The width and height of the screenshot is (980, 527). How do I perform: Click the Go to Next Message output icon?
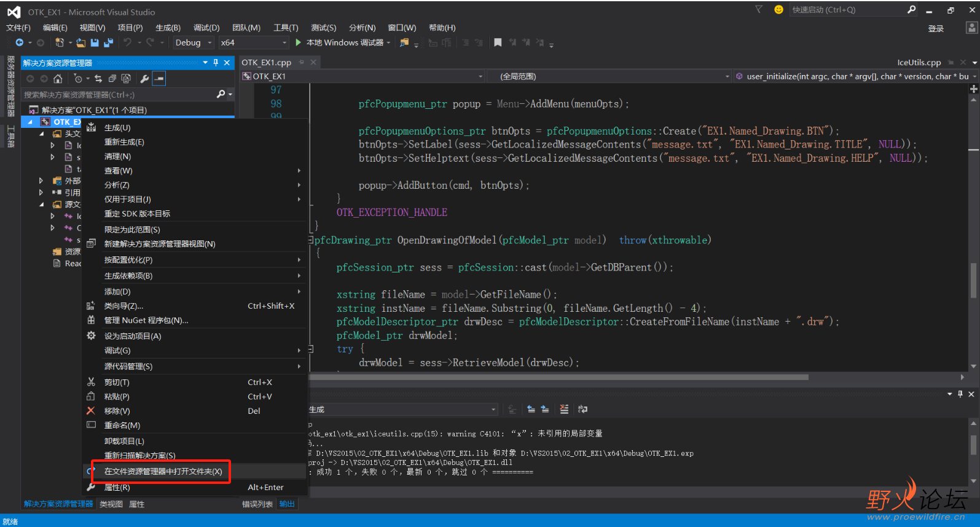(545, 409)
